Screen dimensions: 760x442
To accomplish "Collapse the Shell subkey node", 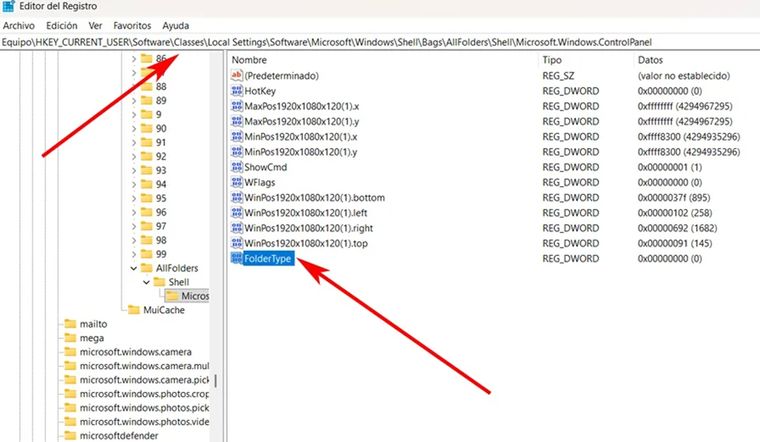I will pyautogui.click(x=147, y=282).
